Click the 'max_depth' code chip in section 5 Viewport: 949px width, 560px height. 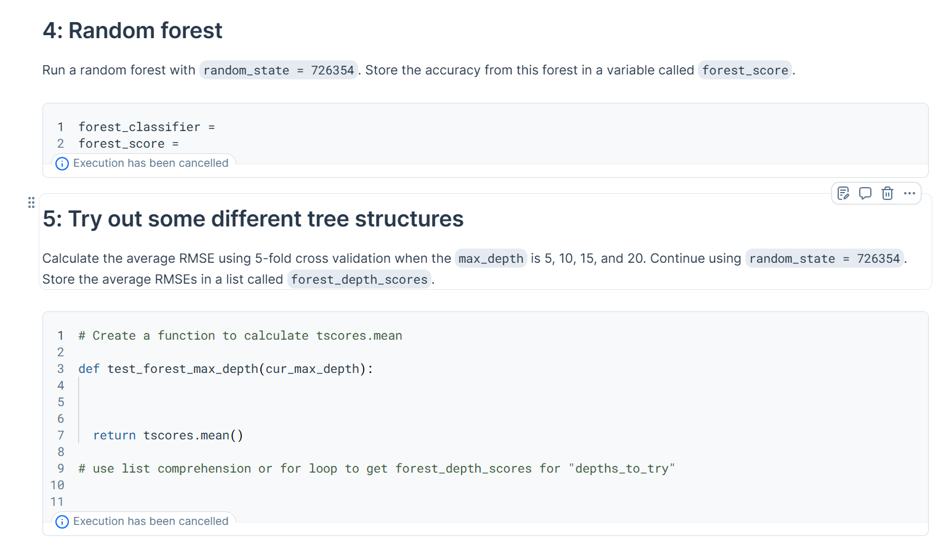[491, 258]
